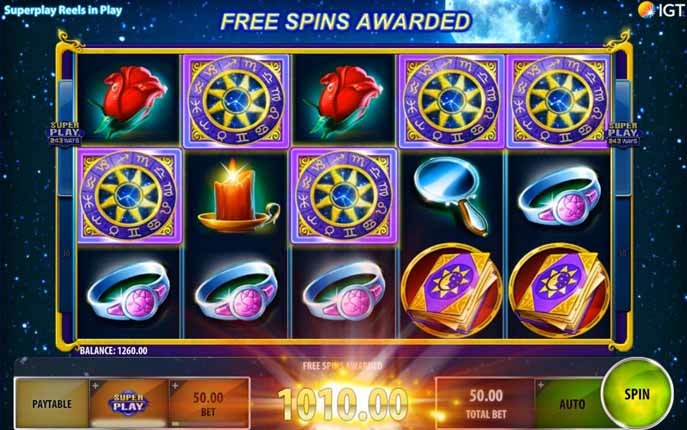Open the PAYTABLE
The image size is (687, 430).
(x=52, y=404)
